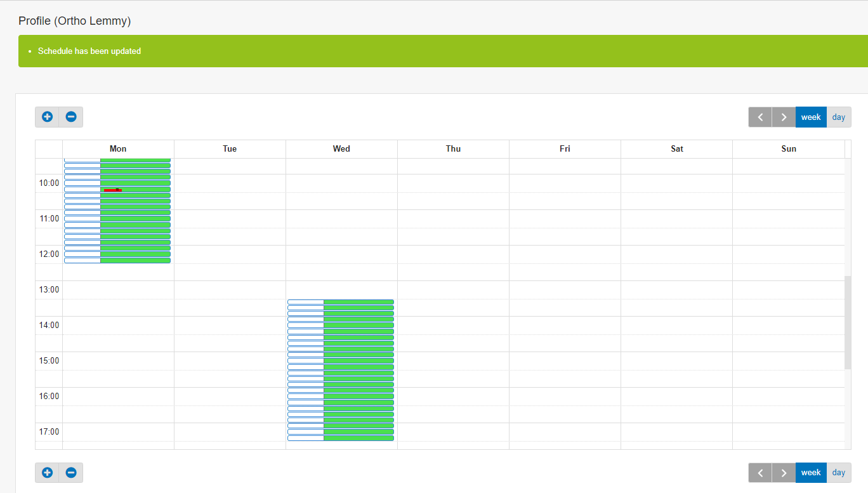Click the calendar's vertical scrollbar thumb
This screenshot has height=493, width=868.
click(x=848, y=322)
